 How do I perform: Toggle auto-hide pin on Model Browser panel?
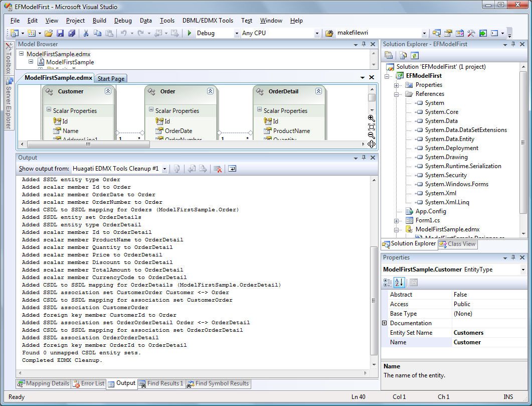[364, 44]
